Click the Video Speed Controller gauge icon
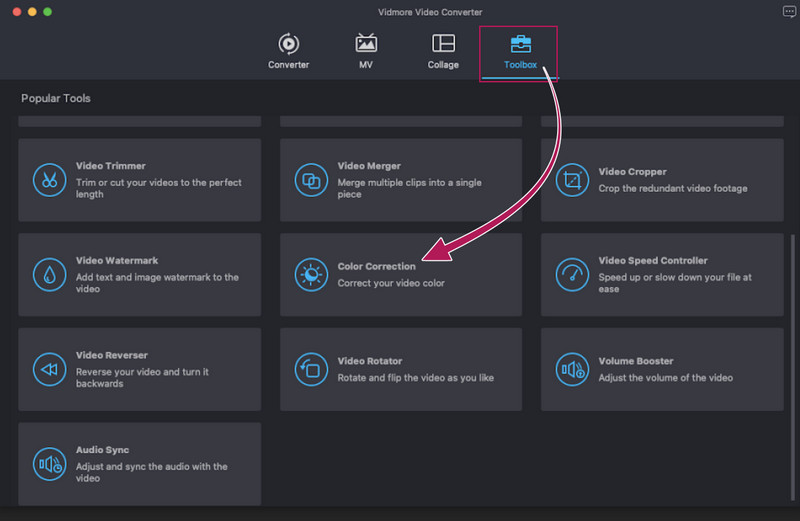Image resolution: width=800 pixels, height=521 pixels. pos(572,274)
